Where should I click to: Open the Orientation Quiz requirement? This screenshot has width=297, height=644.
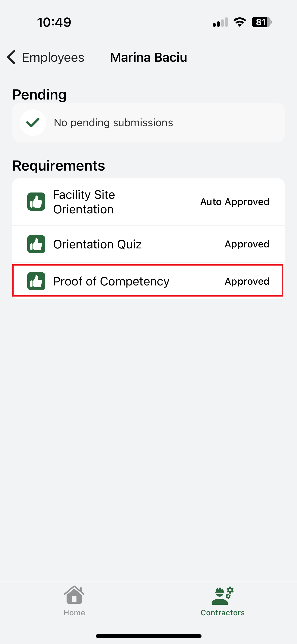(x=97, y=244)
